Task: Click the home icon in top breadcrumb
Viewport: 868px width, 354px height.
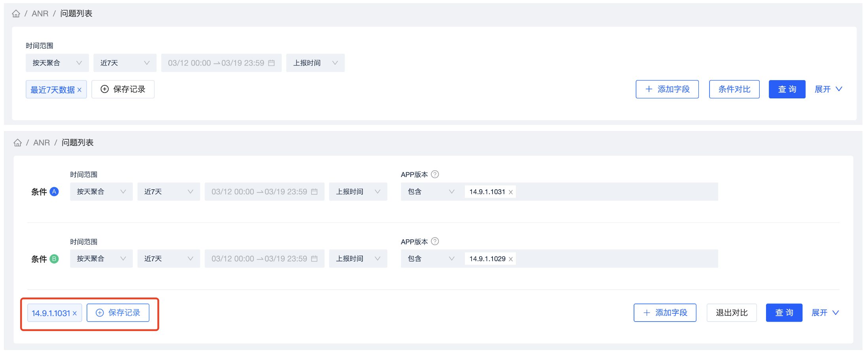Action: [16, 14]
